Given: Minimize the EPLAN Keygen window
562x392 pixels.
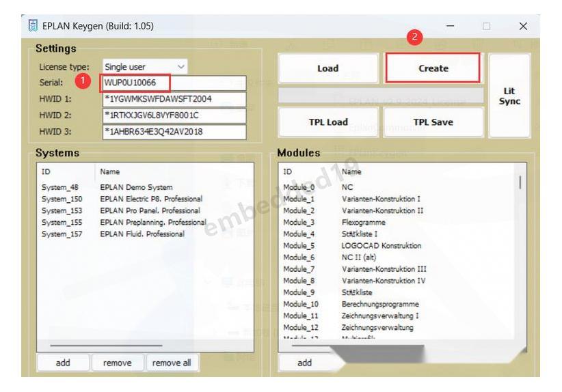Looking at the screenshot, I should pyautogui.click(x=451, y=26).
